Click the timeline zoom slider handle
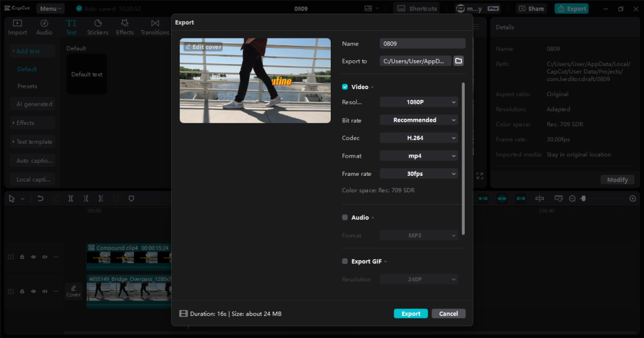 [583, 199]
